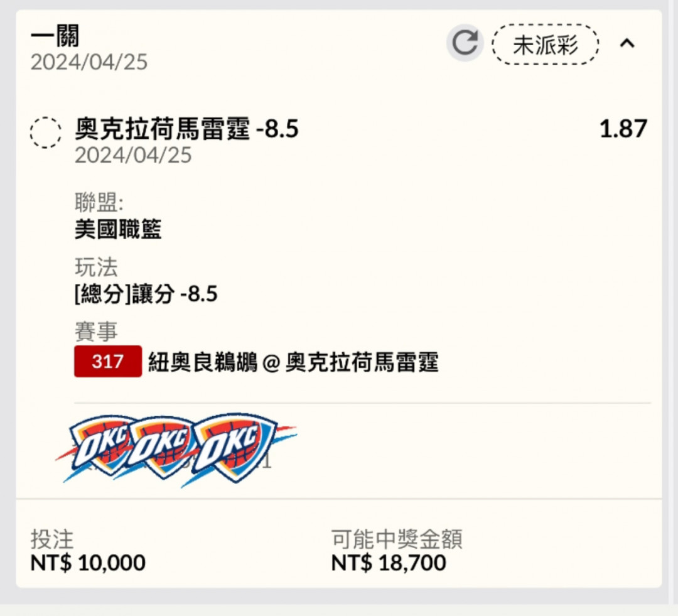The width and height of the screenshot is (678, 616).
Task: Select the dashed circle beside 奧克拉荷馬雷霆 -8.5
Action: pyautogui.click(x=45, y=132)
